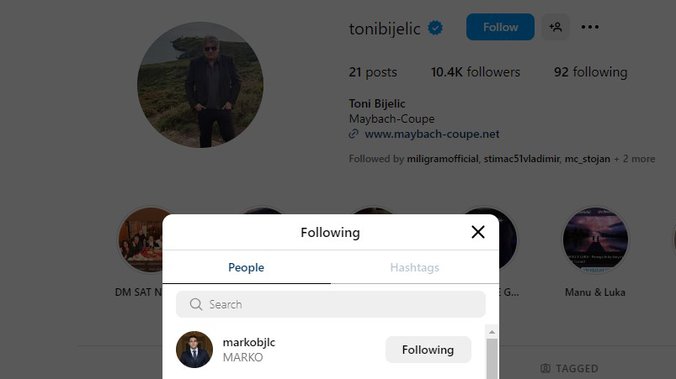Expand the '+ 2 more' followers list
Image resolution: width=676 pixels, height=379 pixels.
634,159
